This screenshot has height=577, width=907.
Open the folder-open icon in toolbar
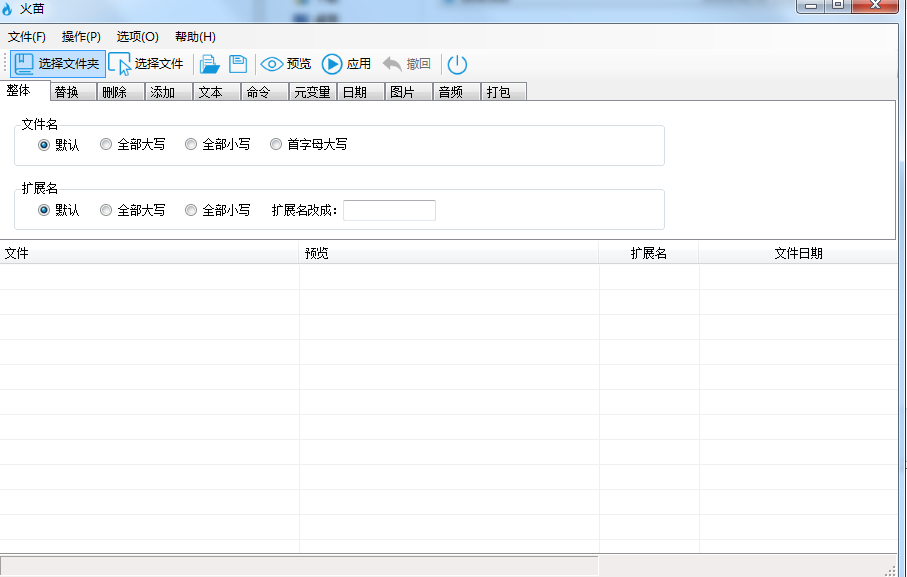(209, 64)
